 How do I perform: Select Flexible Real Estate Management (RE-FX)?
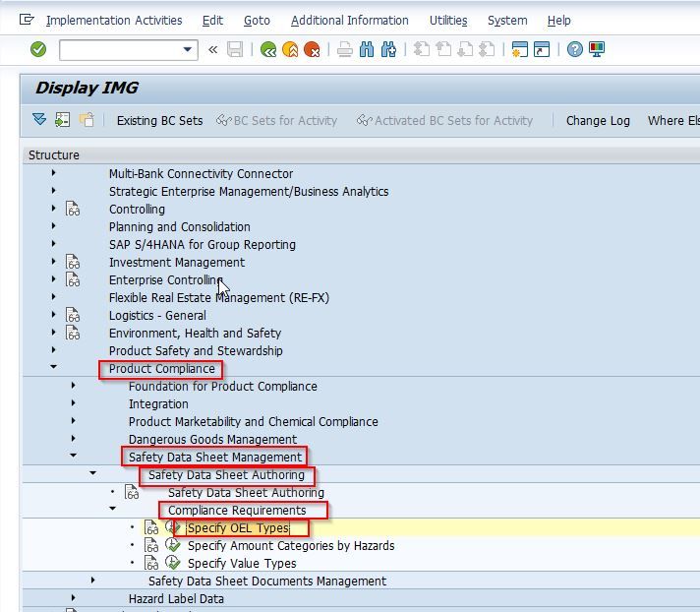click(218, 298)
